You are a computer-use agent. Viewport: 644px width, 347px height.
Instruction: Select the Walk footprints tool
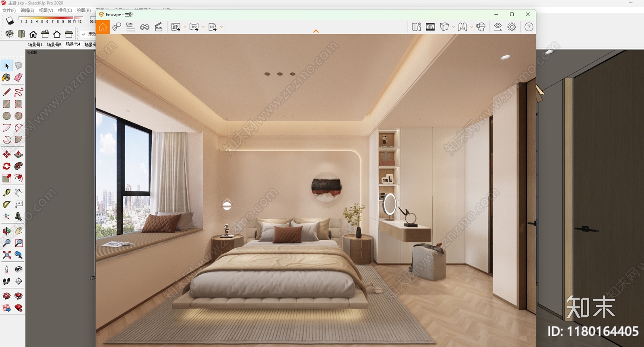coord(6,281)
